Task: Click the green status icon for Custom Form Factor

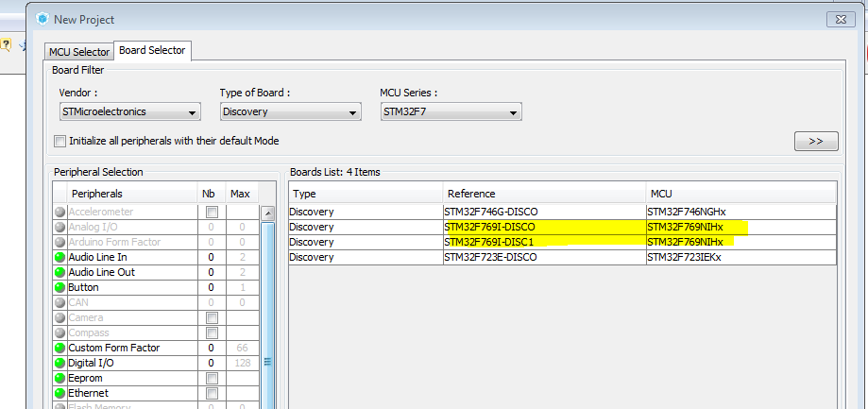Action: coord(60,349)
